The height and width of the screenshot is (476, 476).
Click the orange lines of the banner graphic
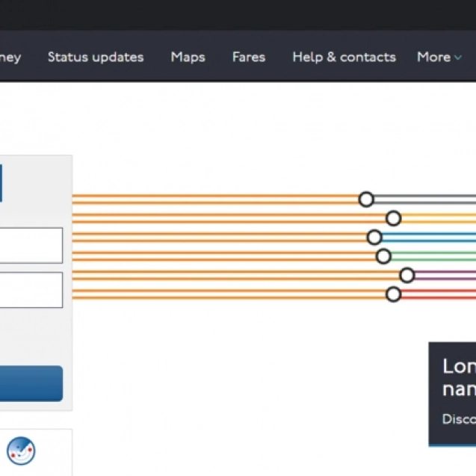coord(217,247)
